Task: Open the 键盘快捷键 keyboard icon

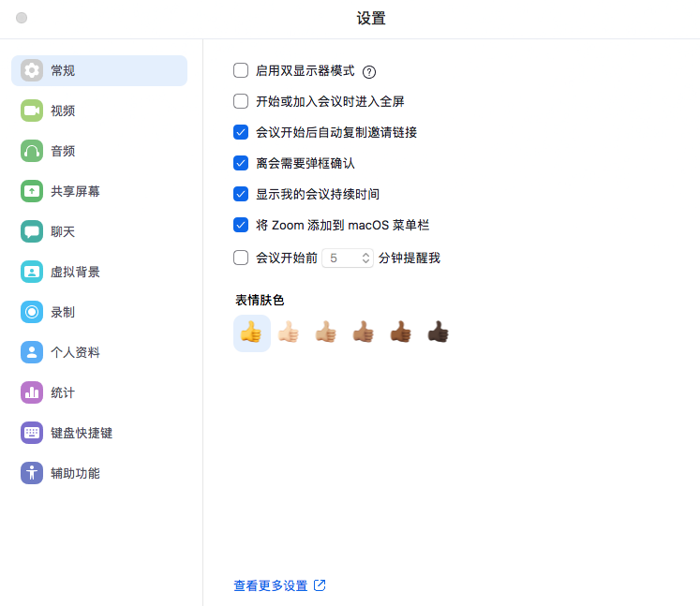Action: tap(32, 433)
